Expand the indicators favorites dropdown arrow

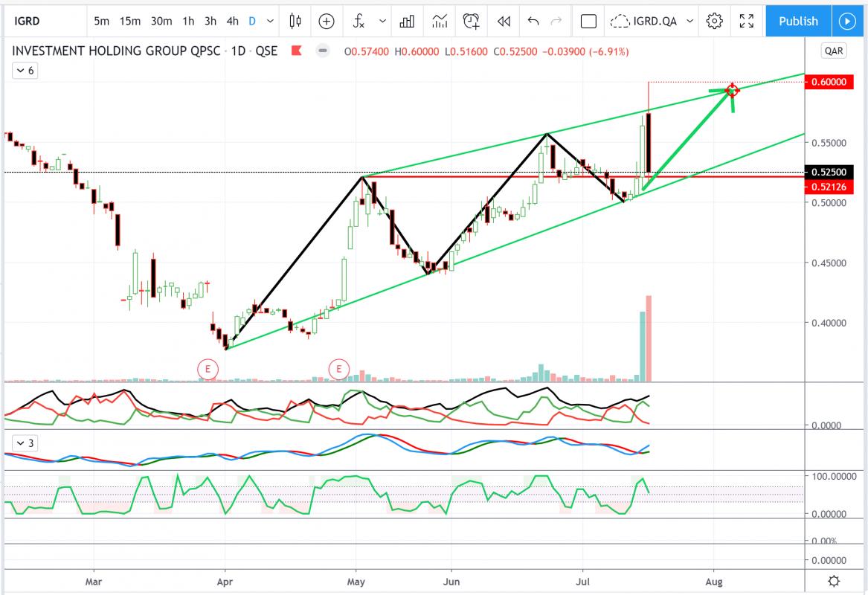pyautogui.click(x=382, y=21)
